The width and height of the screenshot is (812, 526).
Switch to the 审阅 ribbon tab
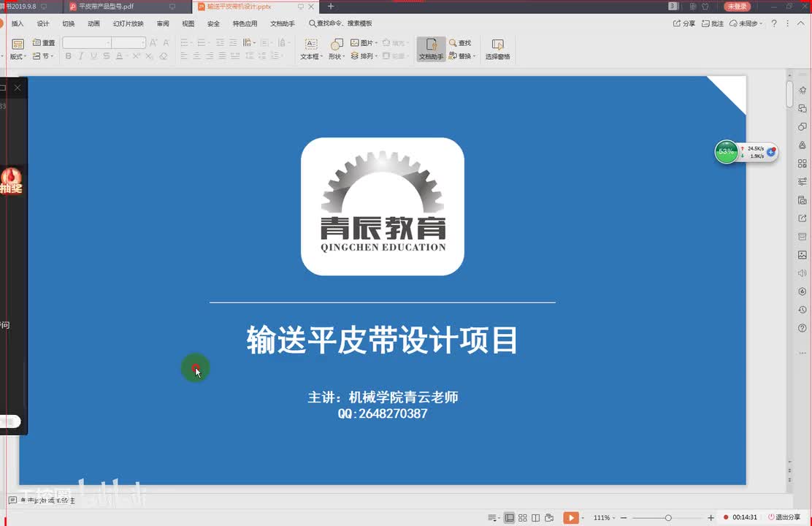coord(163,23)
